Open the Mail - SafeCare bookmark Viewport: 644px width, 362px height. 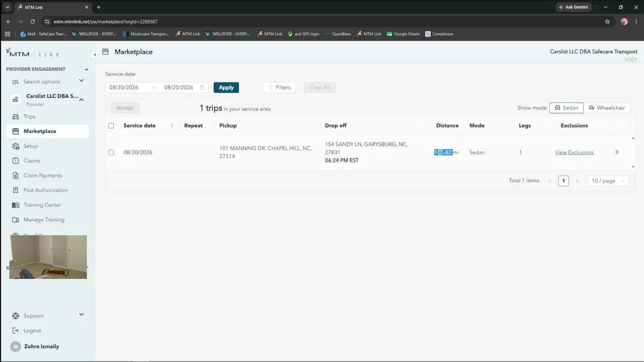point(43,34)
